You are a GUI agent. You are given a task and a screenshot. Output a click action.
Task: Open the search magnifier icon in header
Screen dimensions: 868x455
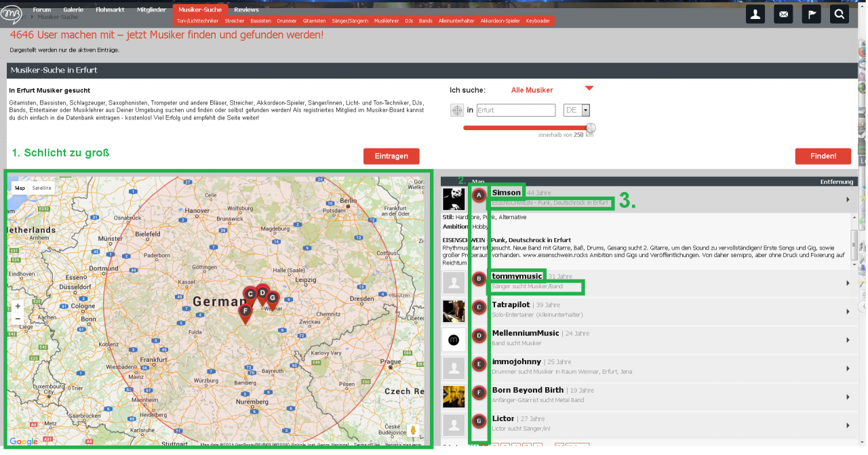click(x=840, y=14)
